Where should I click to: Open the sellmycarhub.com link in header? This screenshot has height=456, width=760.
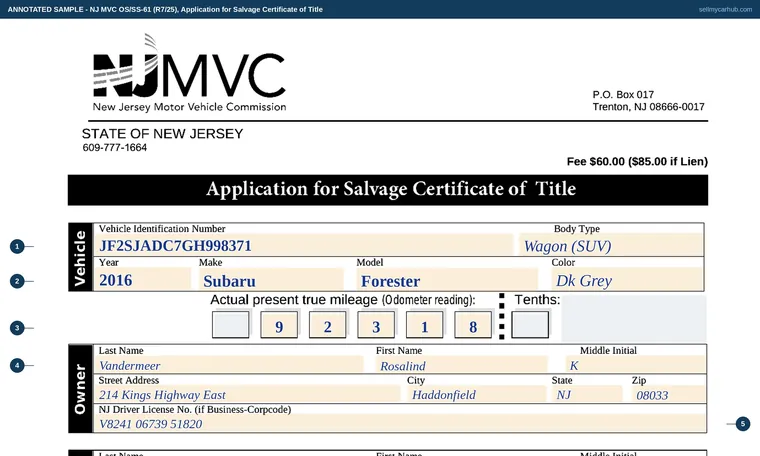coord(725,9)
